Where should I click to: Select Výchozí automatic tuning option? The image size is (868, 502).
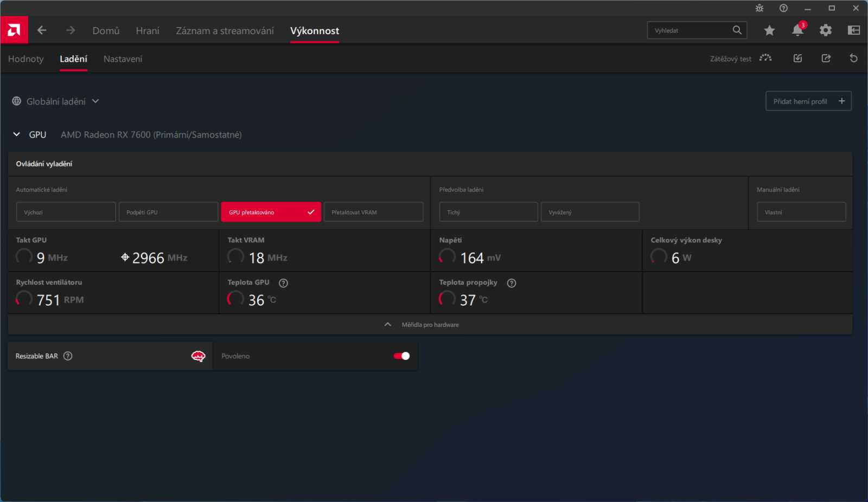point(66,212)
